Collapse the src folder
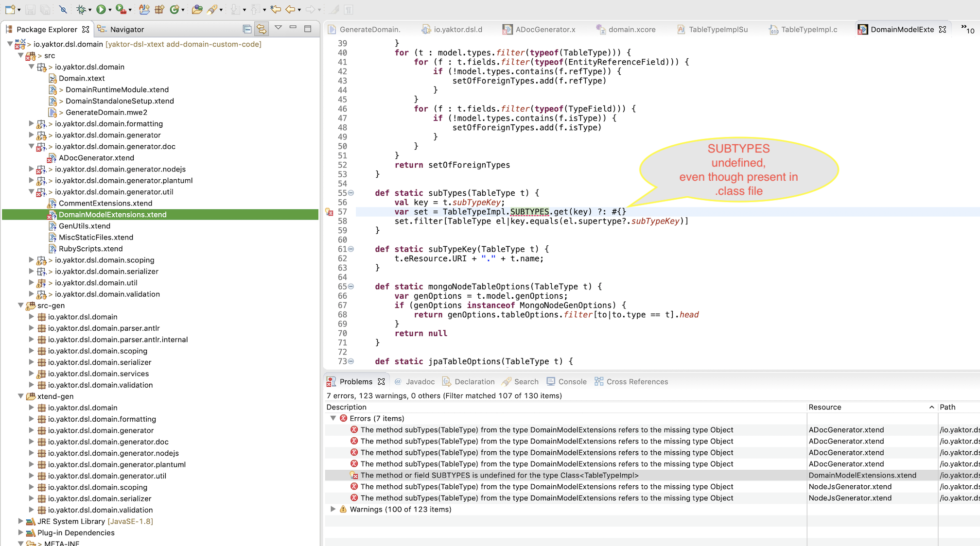980x546 pixels. click(21, 55)
